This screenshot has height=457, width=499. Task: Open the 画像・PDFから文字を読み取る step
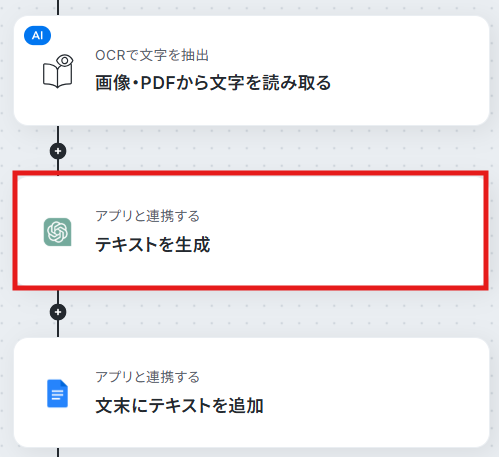tap(251, 71)
